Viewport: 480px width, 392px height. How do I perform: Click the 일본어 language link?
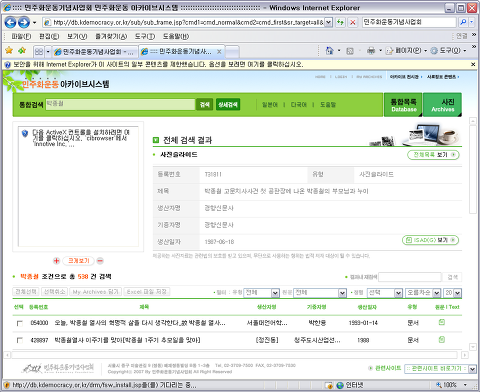tap(270, 105)
